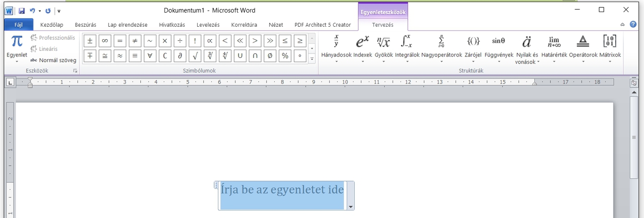Insert the plus-minus symbol
Image resolution: width=644 pixels, height=218 pixels.
90,41
